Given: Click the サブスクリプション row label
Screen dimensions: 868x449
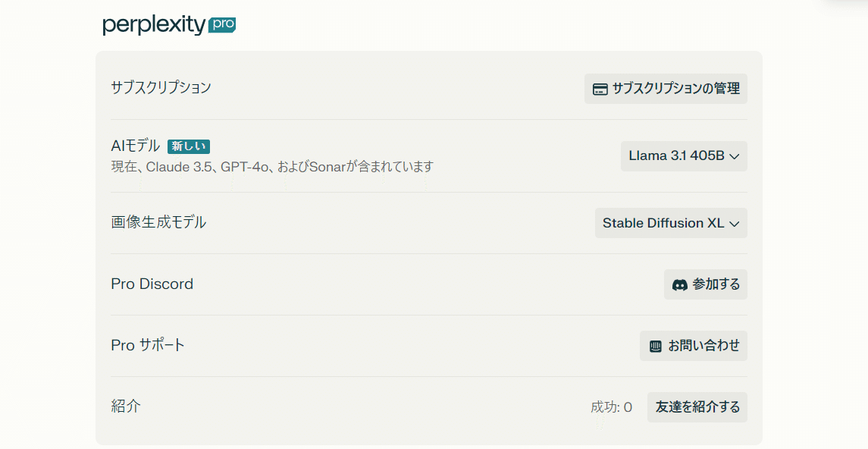Looking at the screenshot, I should point(161,87).
